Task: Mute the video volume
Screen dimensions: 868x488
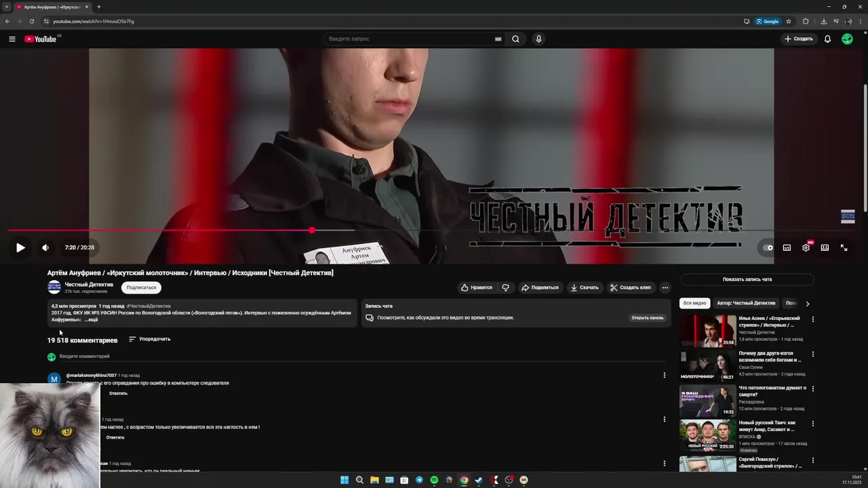Action: point(45,247)
